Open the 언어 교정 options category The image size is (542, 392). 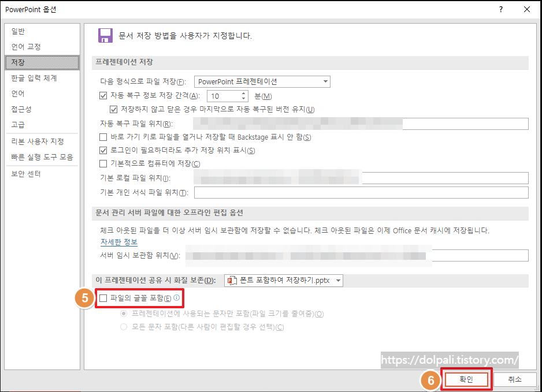42,47
